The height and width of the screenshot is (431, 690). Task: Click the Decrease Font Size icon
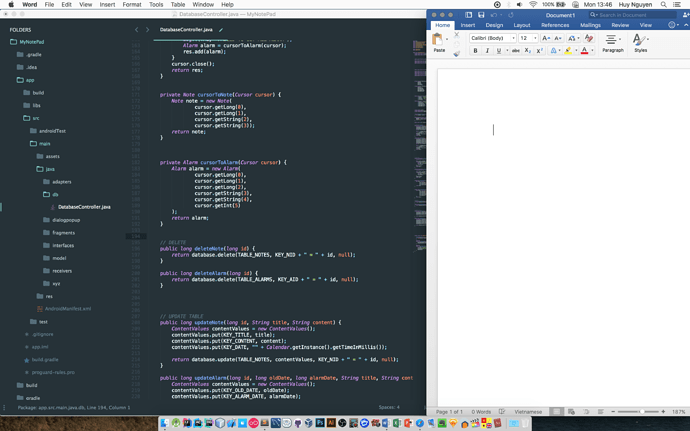pos(558,38)
